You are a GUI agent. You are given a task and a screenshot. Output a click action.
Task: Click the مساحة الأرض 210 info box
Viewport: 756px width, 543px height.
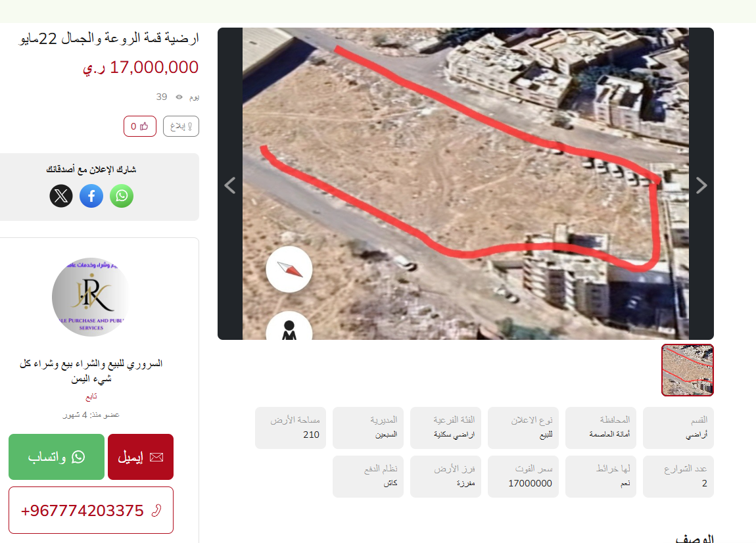tap(291, 428)
